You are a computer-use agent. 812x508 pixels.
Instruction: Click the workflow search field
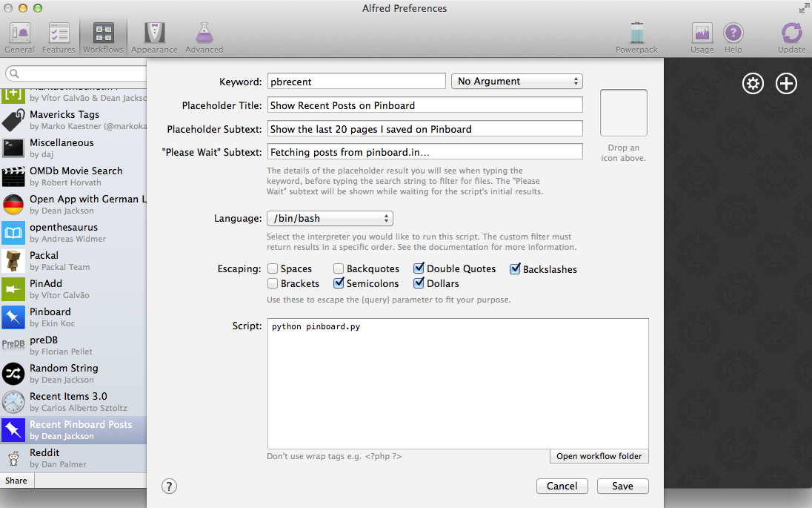(76, 73)
